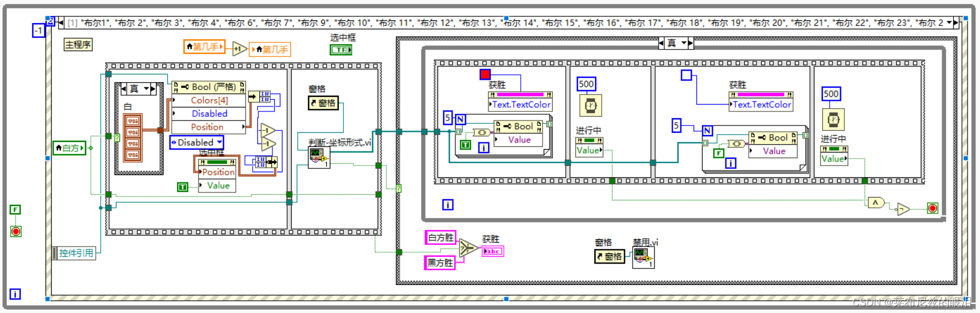Viewport: 980px width, 313px height.
Task: Select the Select node between 白方胜 and 黑方胜
Action: (468, 248)
